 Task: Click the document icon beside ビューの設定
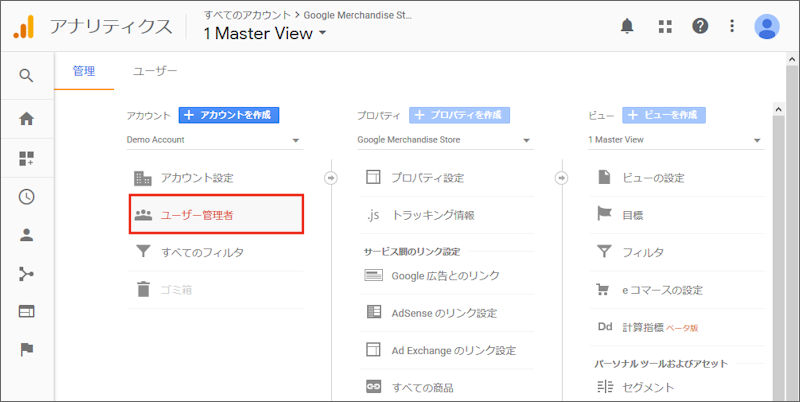[x=604, y=177]
